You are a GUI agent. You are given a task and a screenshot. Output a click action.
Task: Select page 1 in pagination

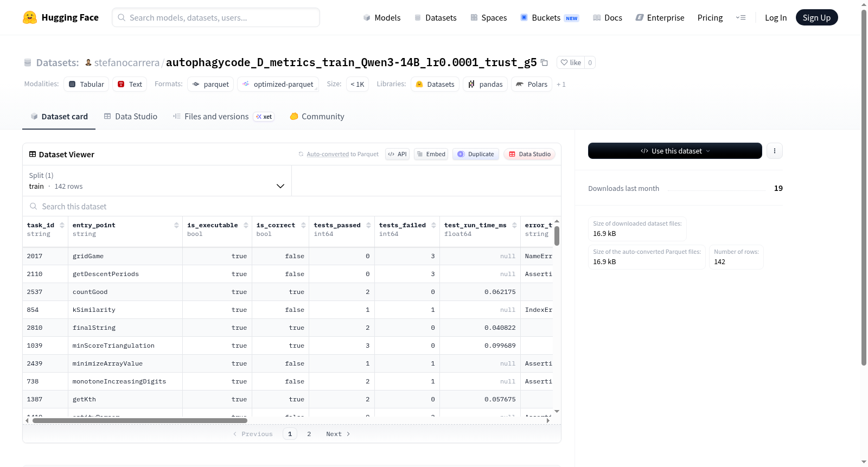click(290, 434)
